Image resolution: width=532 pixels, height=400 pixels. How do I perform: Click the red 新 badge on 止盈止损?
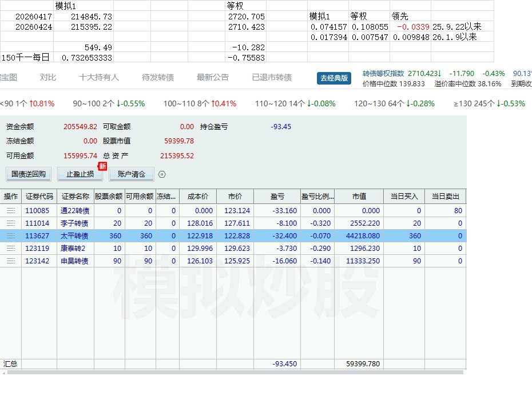(102, 166)
